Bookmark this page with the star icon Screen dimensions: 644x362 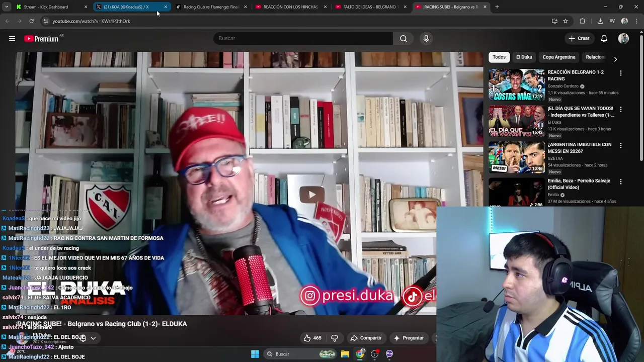(566, 21)
